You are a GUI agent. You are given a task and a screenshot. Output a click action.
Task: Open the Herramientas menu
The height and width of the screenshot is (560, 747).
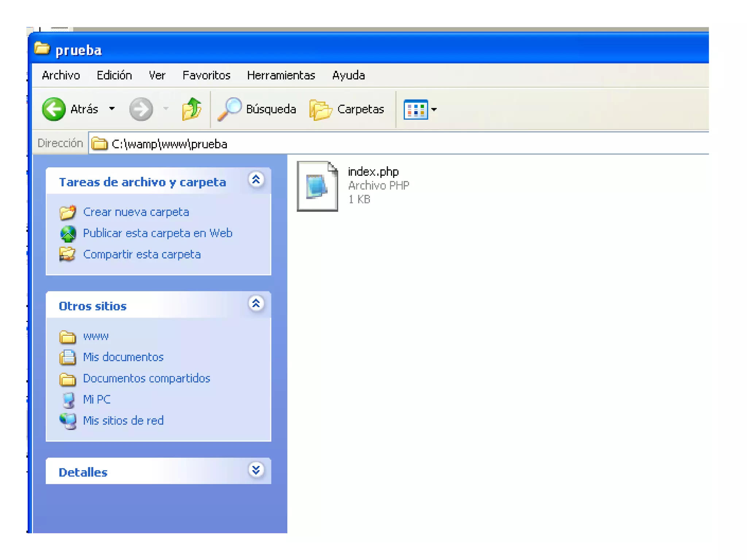coord(281,75)
